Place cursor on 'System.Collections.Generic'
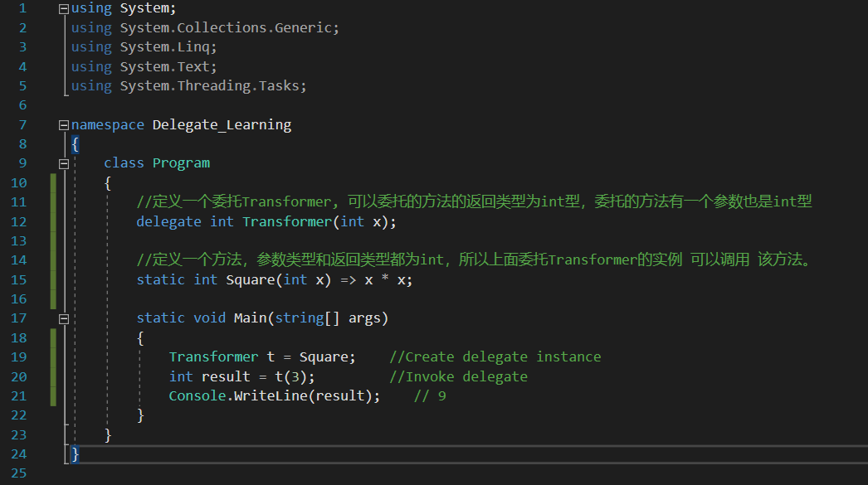 [x=226, y=27]
